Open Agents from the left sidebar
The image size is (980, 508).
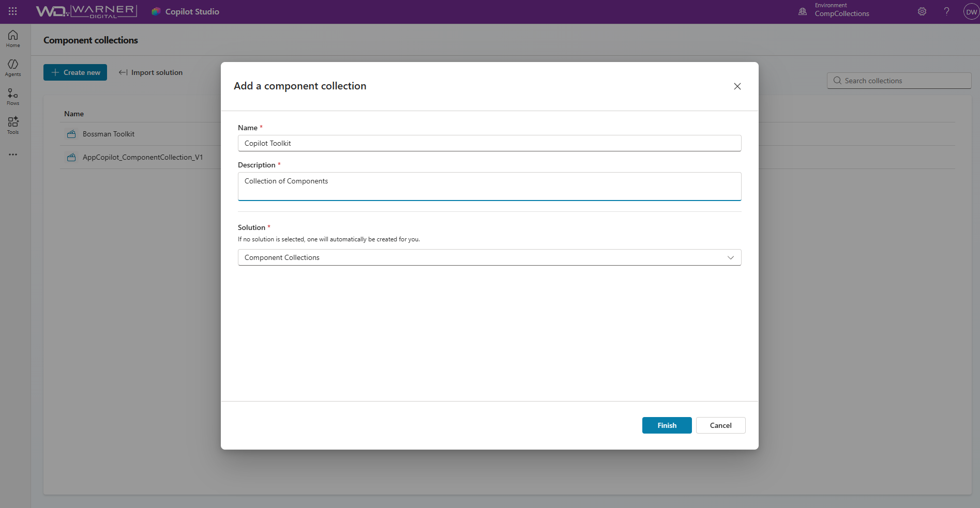[13, 67]
